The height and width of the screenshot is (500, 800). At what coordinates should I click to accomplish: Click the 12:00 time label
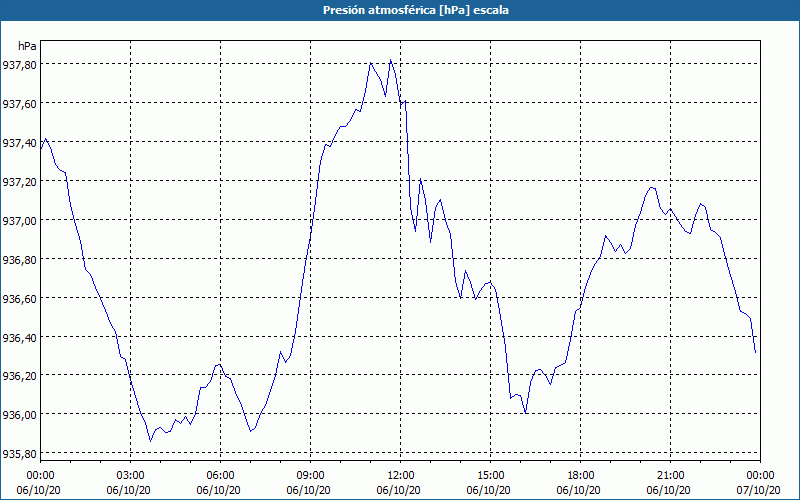pyautogui.click(x=401, y=476)
